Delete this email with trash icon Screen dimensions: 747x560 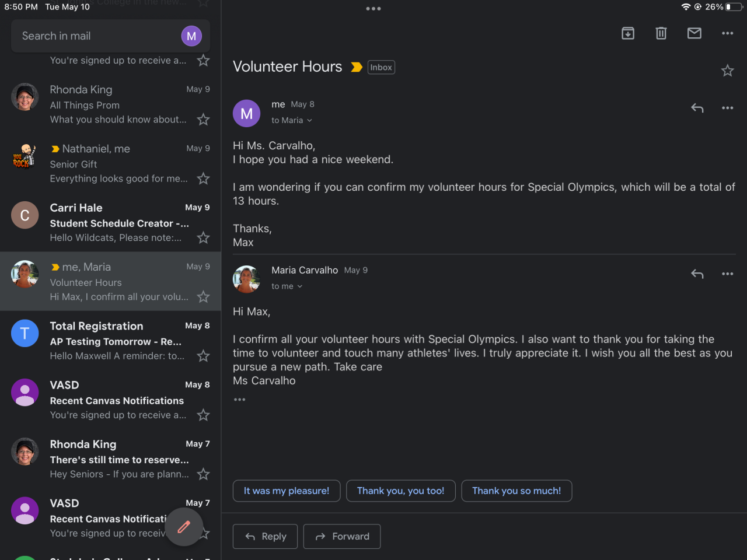coord(661,33)
